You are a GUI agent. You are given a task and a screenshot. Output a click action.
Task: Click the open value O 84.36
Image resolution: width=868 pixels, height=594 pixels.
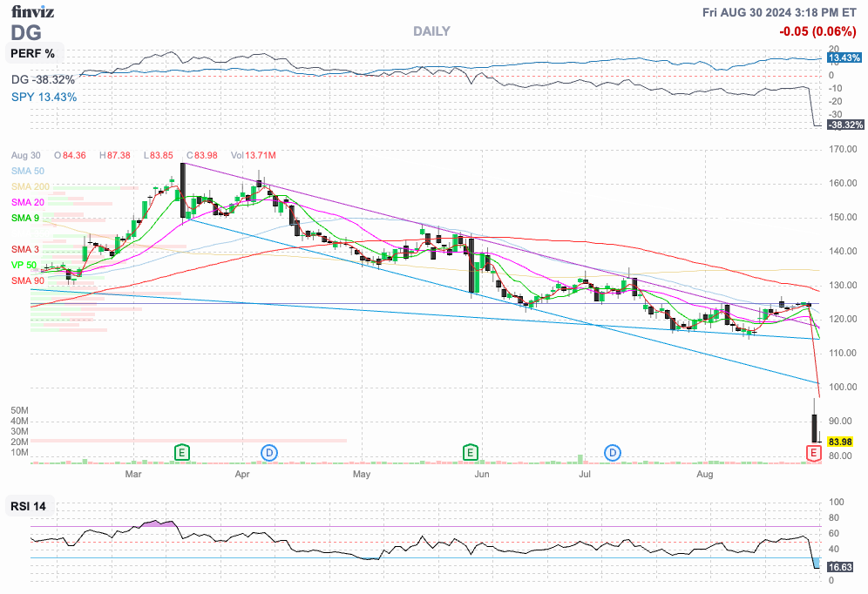click(x=70, y=155)
